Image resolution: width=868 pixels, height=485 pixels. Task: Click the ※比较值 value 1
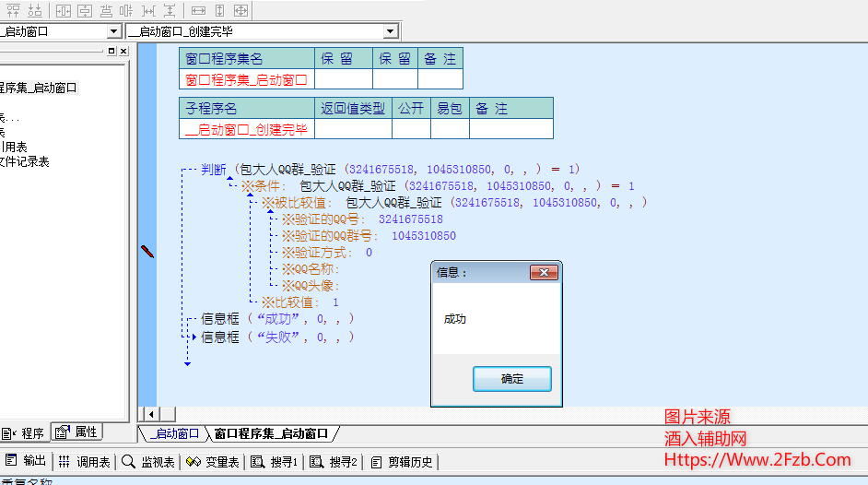click(335, 302)
